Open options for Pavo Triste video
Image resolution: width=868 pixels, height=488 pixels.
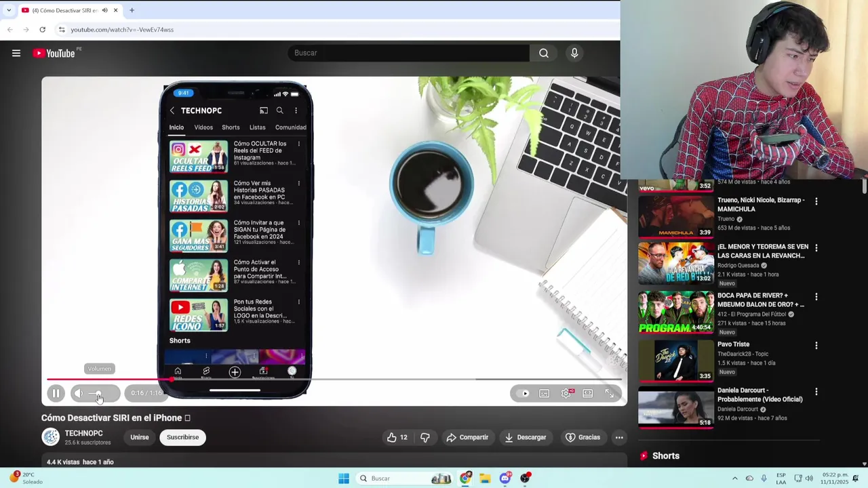[816, 346]
